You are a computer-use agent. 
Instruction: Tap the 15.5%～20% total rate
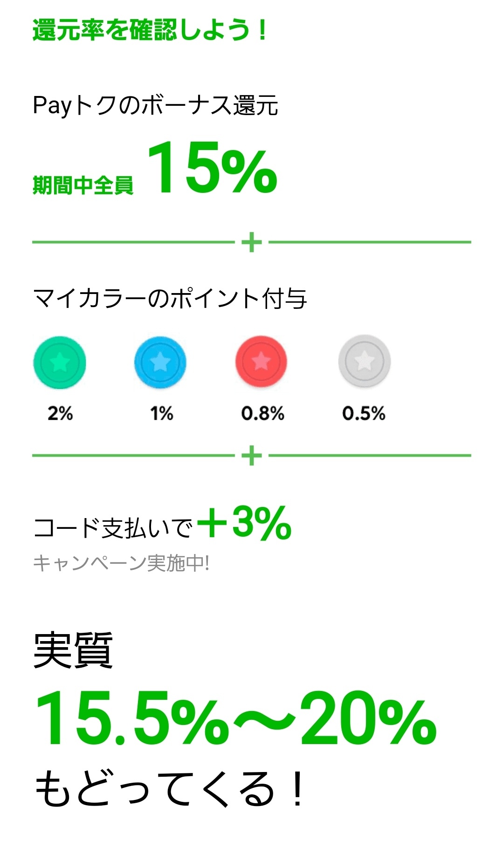235,718
